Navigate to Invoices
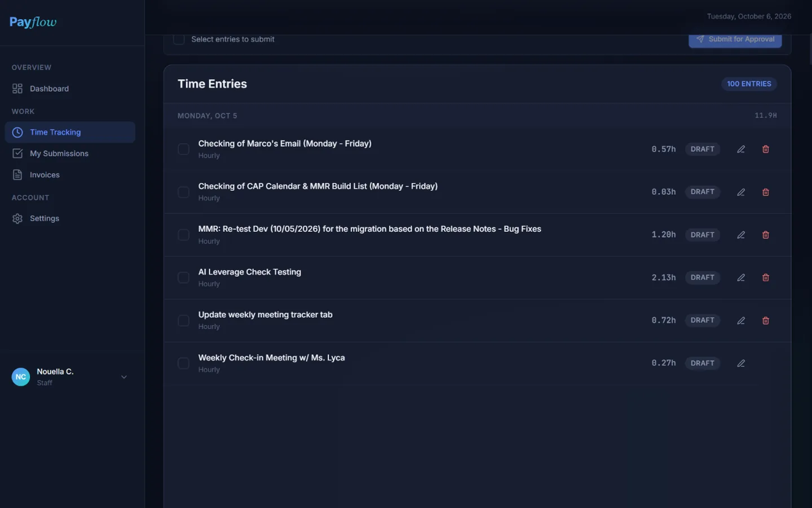The width and height of the screenshot is (812, 508). coord(70,175)
